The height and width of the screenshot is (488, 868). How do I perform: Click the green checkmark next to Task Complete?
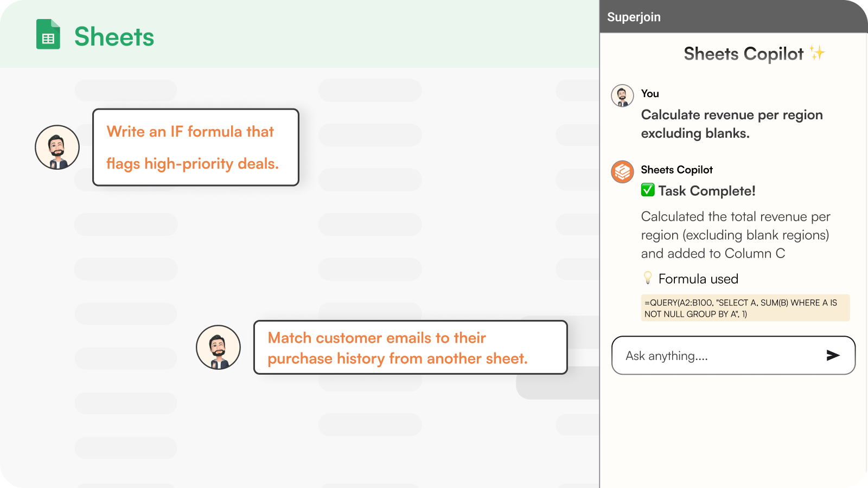click(648, 190)
